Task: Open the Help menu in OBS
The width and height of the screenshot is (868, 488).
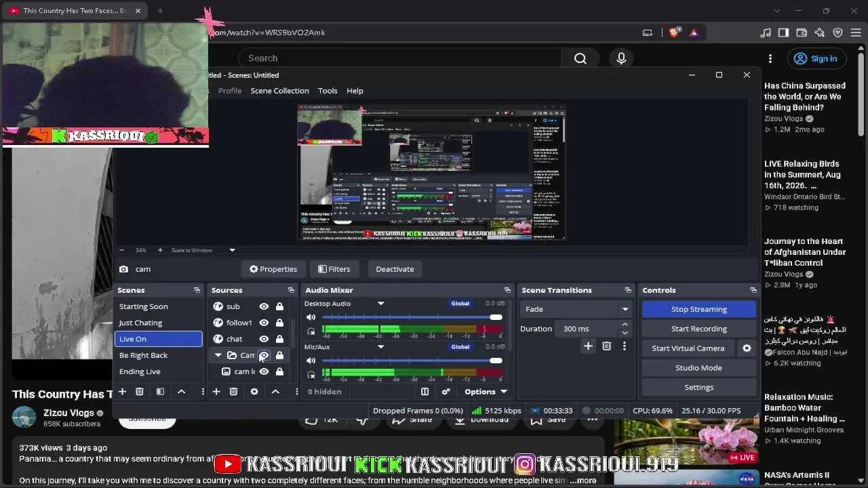Action: pyautogui.click(x=355, y=91)
